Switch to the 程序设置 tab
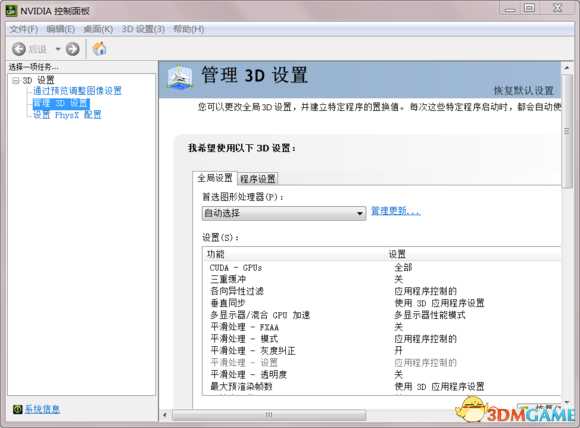The height and width of the screenshot is (428, 580). 258,179
